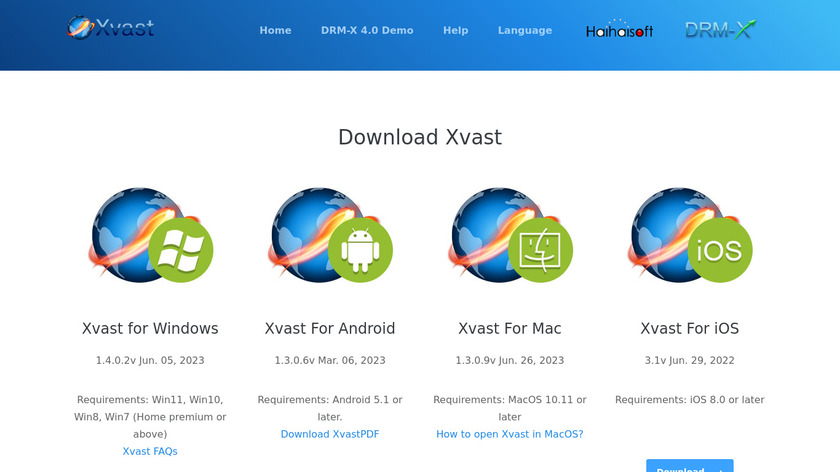Viewport: 840px width, 472px height.
Task: Click the iOS 8.0 requirements text
Action: coord(689,400)
